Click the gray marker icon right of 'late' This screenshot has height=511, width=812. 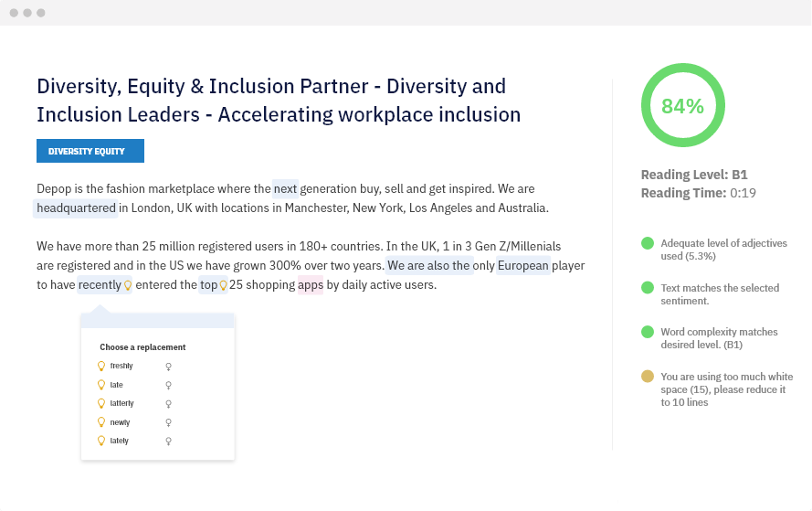coord(168,385)
